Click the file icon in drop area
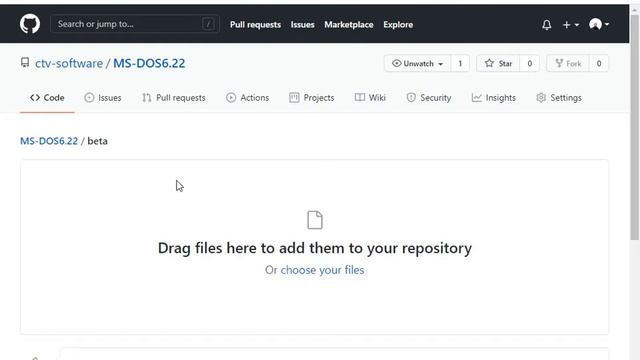The width and height of the screenshot is (640, 360). 315,220
